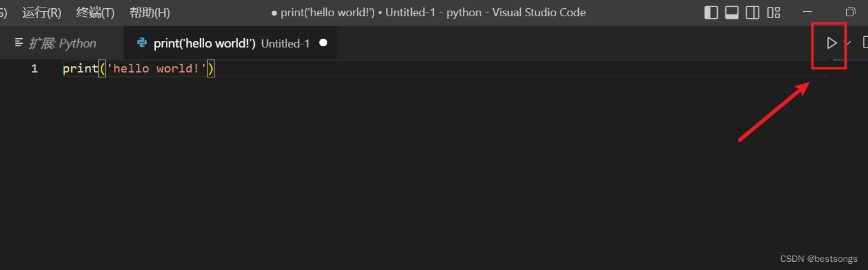Click the print keyword on line 1

(80, 69)
